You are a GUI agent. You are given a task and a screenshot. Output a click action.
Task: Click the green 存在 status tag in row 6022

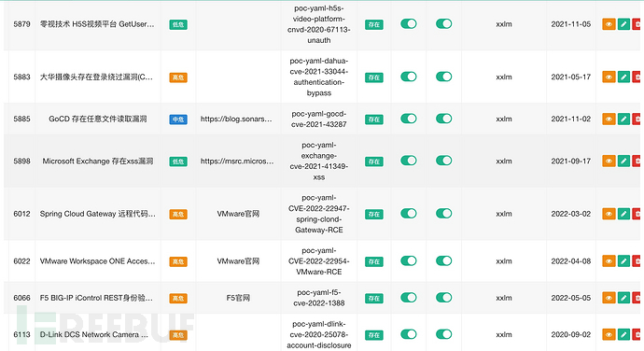pos(373,261)
